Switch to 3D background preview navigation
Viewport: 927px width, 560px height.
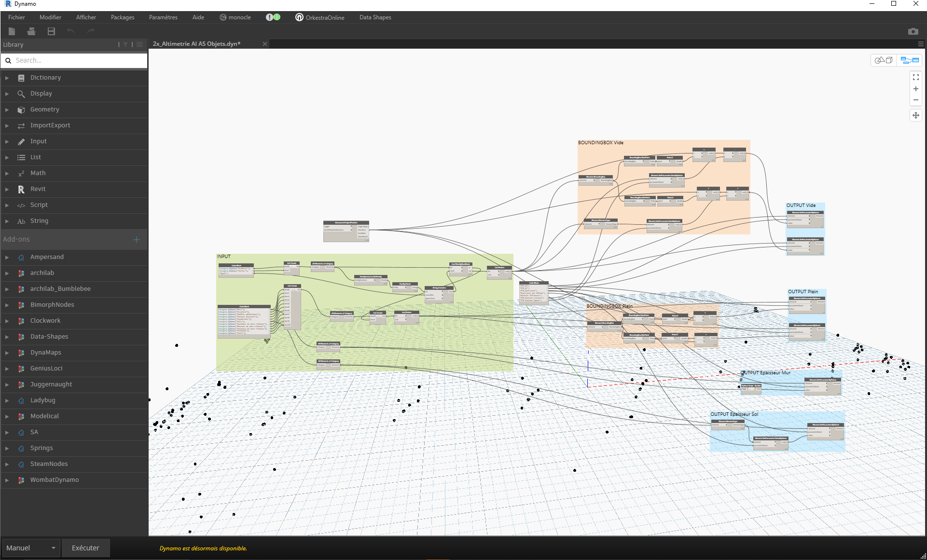point(884,60)
